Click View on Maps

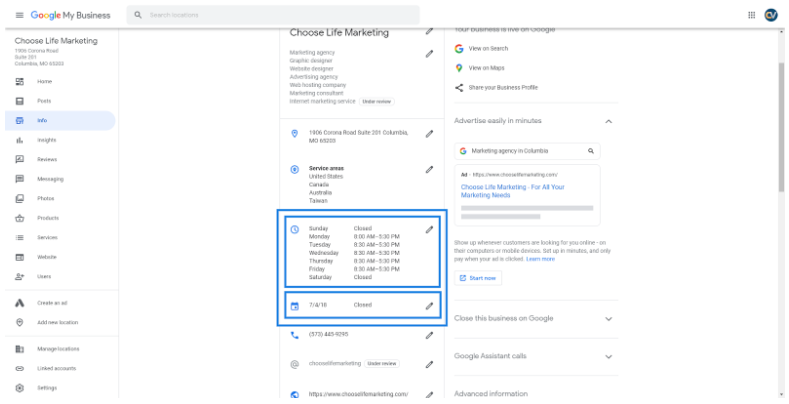[486, 68]
